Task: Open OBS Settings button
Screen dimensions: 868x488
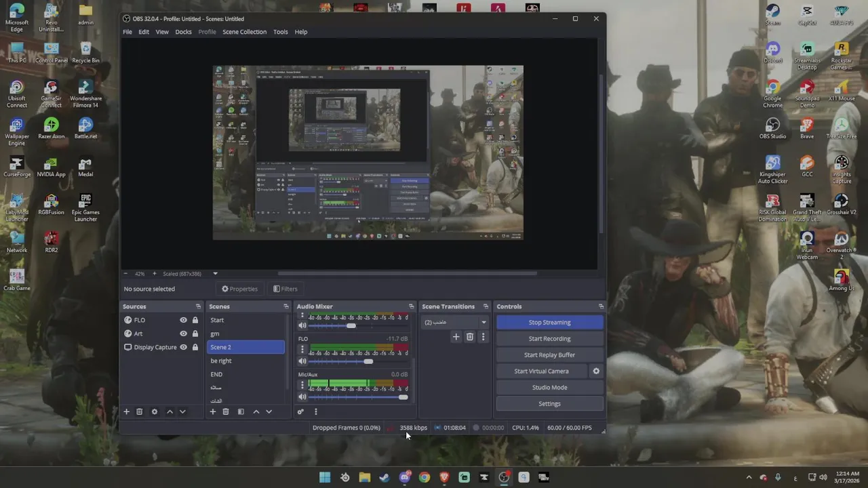Action: [549, 404]
